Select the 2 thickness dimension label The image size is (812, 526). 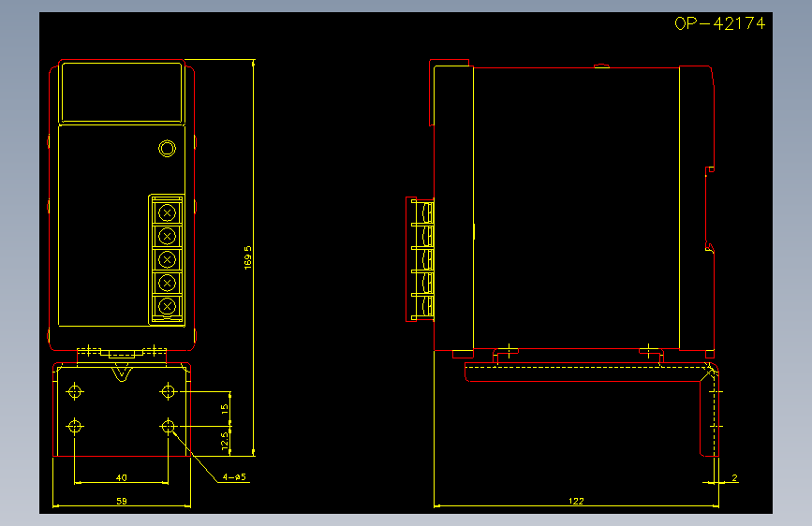pos(734,477)
